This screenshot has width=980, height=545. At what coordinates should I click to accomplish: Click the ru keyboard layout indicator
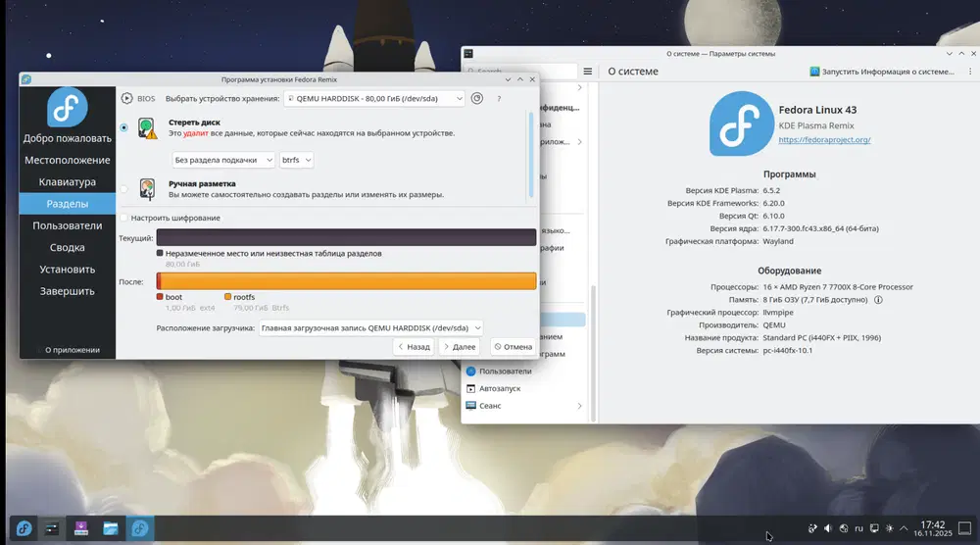point(858,528)
